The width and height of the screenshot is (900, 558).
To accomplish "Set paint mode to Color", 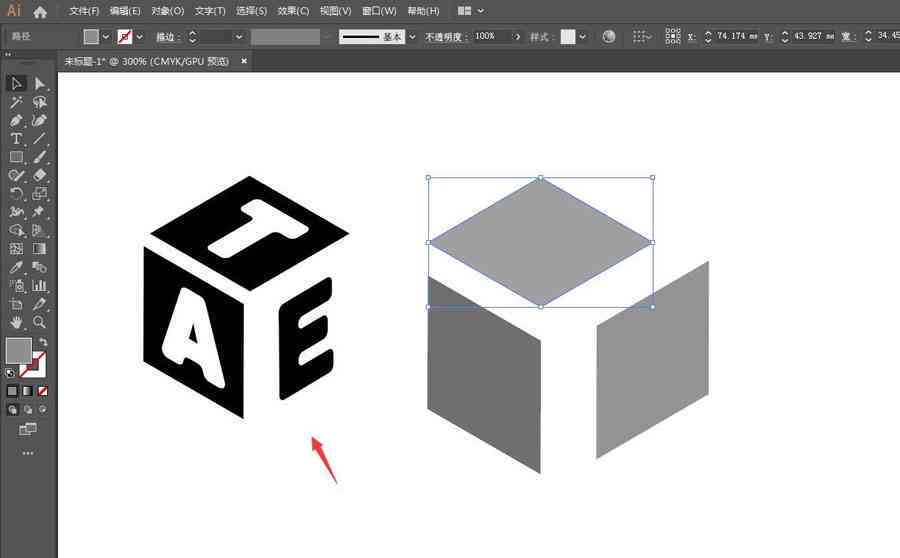I will coord(12,392).
